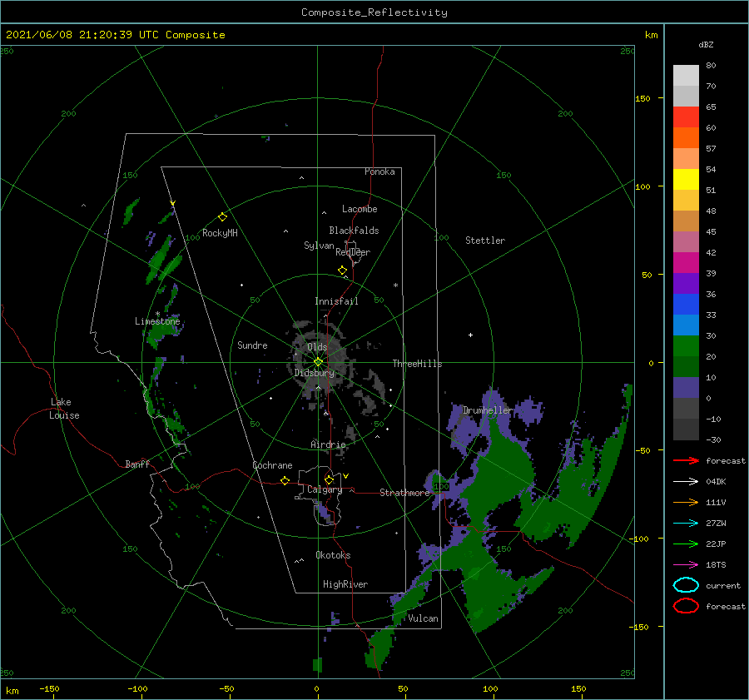Click the magenta 39-42 dBZ swatch
This screenshot has width=749, height=700.
click(x=686, y=263)
